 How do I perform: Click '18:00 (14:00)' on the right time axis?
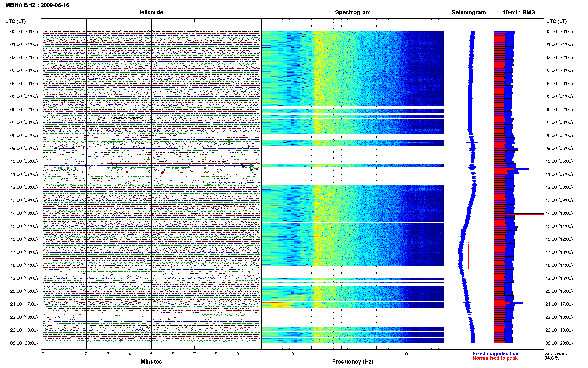click(559, 265)
